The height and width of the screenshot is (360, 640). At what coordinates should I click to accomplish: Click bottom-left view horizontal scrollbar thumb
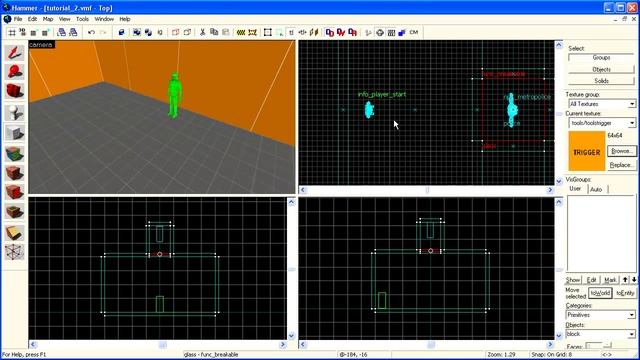(x=162, y=345)
